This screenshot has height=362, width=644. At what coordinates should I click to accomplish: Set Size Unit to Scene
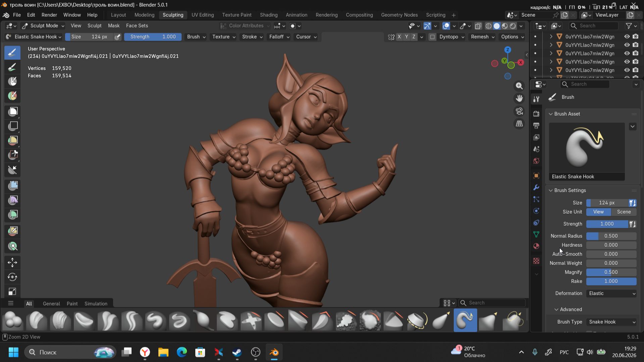(624, 212)
